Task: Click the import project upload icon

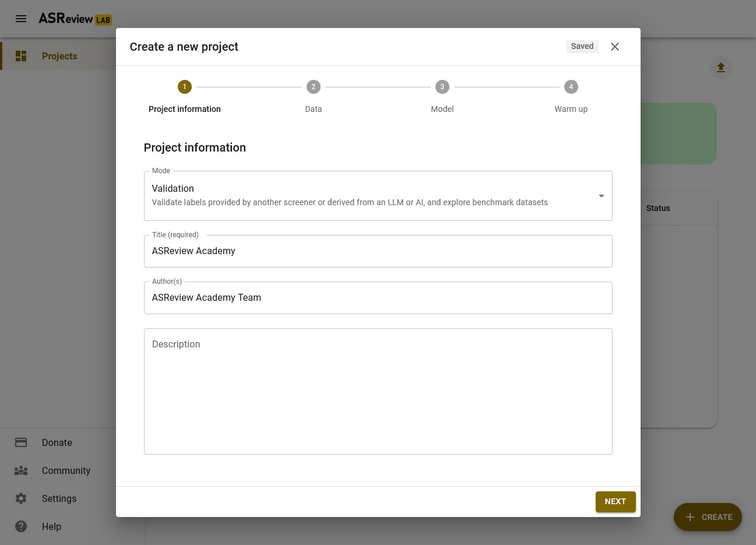Action: click(x=721, y=68)
